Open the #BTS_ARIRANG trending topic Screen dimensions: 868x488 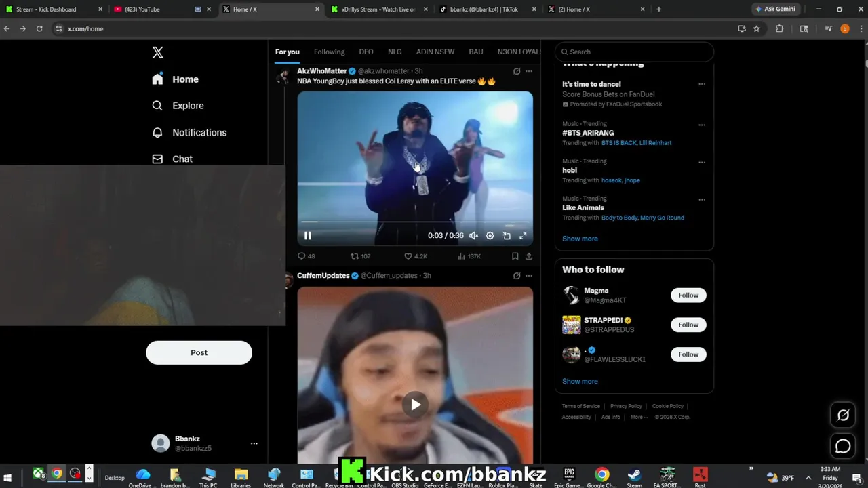(588, 133)
